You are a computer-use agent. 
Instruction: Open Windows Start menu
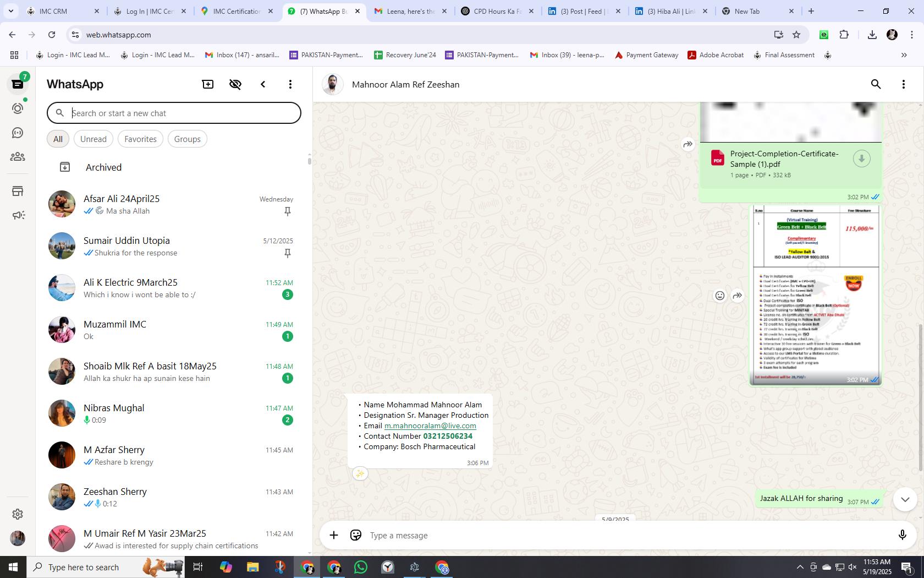tap(13, 567)
